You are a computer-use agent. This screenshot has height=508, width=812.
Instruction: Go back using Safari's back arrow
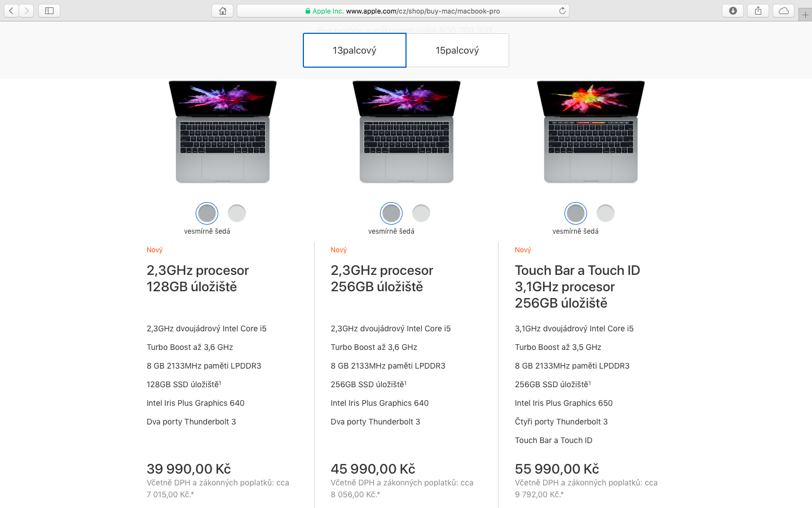(x=11, y=11)
